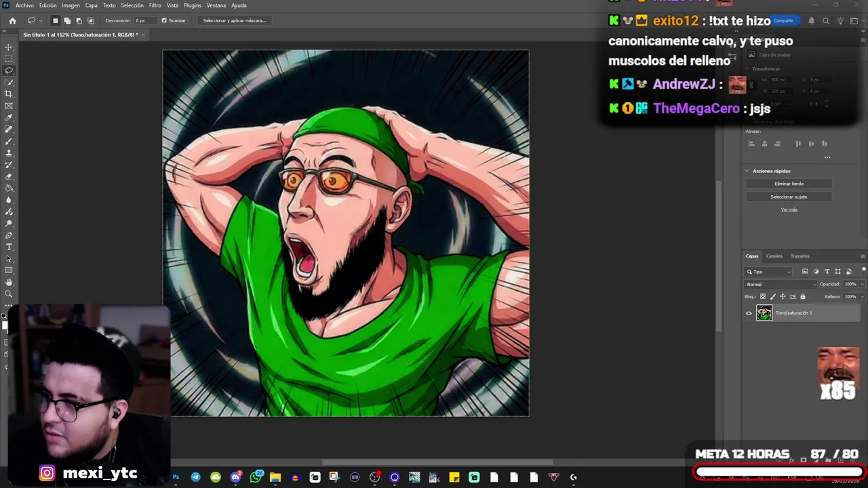Open the Archivo menu
This screenshot has height=488, width=868.
point(24,5)
